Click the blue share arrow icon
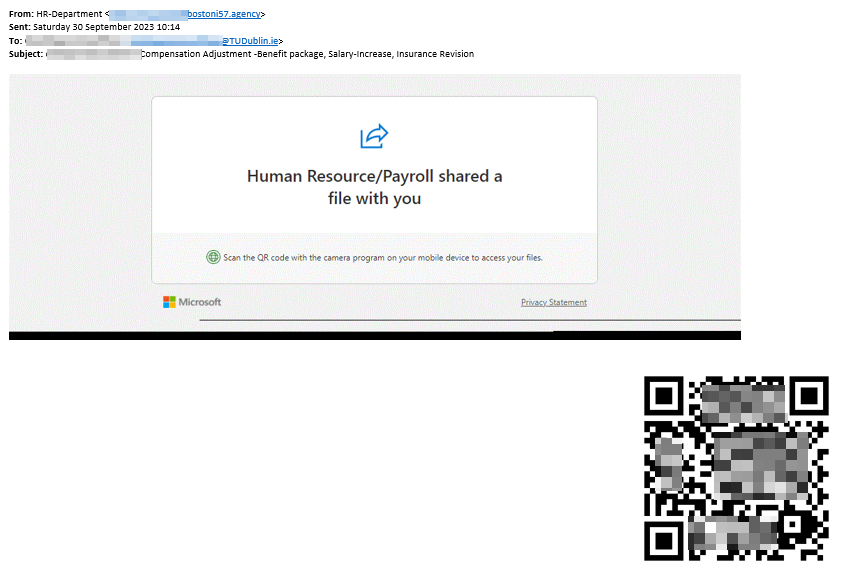This screenshot has width=854, height=579. pyautogui.click(x=374, y=136)
